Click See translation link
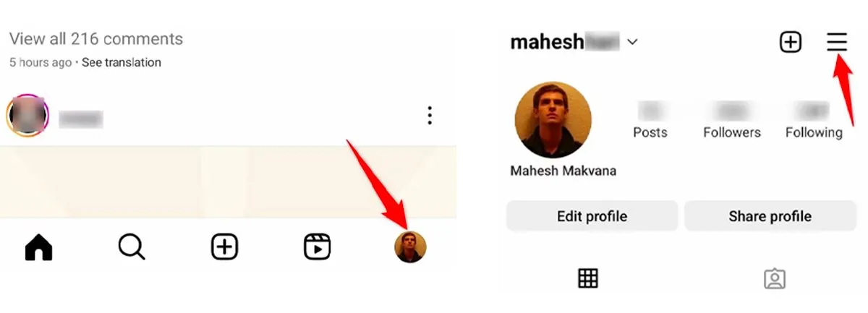This screenshot has height=313, width=868. pos(122,63)
